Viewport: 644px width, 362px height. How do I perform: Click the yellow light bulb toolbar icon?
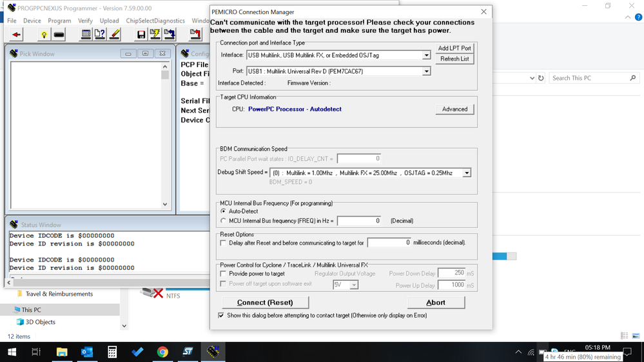point(44,35)
